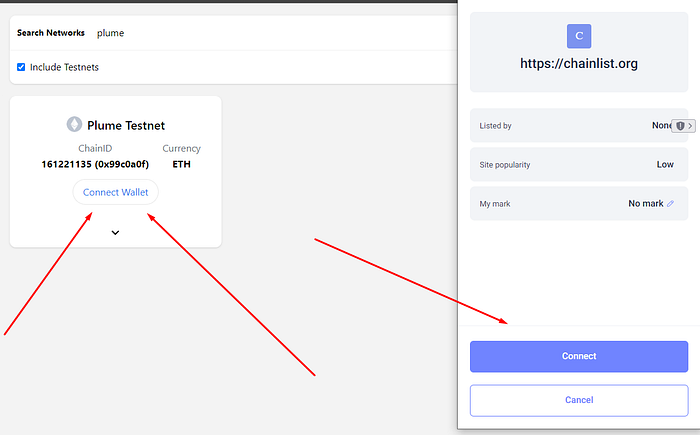Cancel the wallet connection request
Viewport: 700px width, 435px height.
(x=579, y=400)
